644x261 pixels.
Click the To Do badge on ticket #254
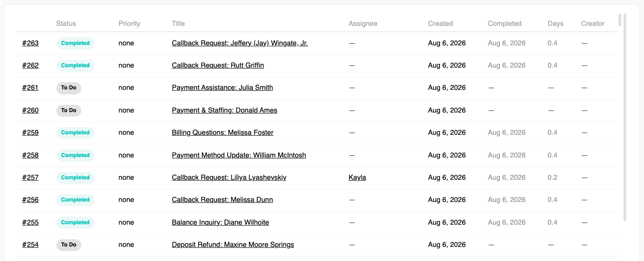click(x=69, y=245)
